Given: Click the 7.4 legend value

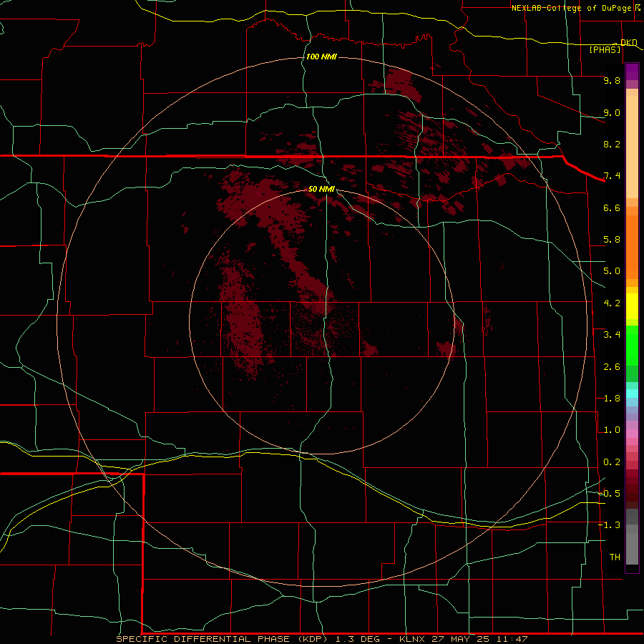Looking at the screenshot, I should click(x=612, y=176).
